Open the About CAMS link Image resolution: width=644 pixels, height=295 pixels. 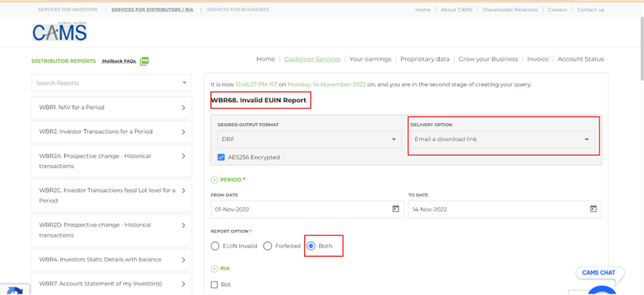tap(457, 10)
